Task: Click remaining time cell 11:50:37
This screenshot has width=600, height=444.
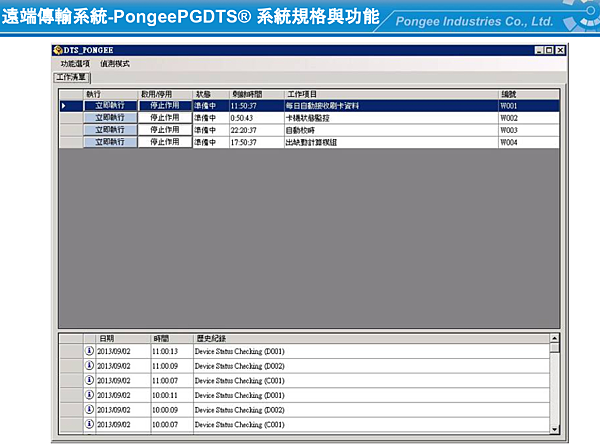Action: [x=257, y=106]
